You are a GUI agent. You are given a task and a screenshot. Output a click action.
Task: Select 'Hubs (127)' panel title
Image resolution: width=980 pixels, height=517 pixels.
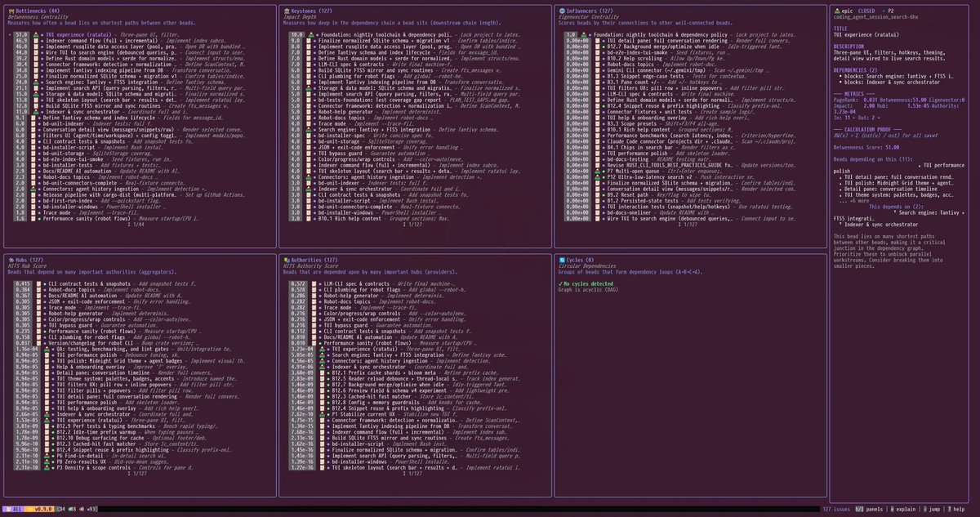coord(31,260)
